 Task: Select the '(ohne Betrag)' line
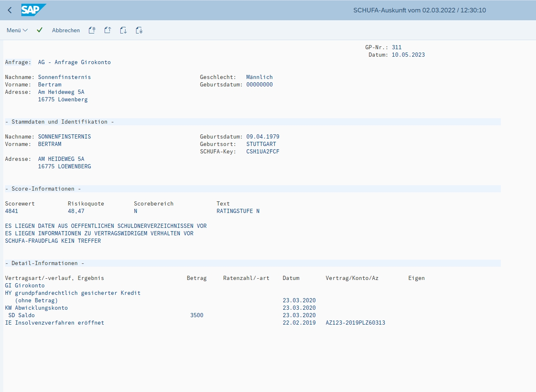(x=36, y=300)
